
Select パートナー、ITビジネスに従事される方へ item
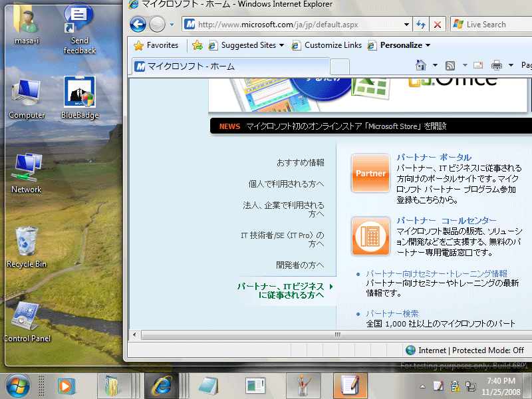(x=281, y=291)
